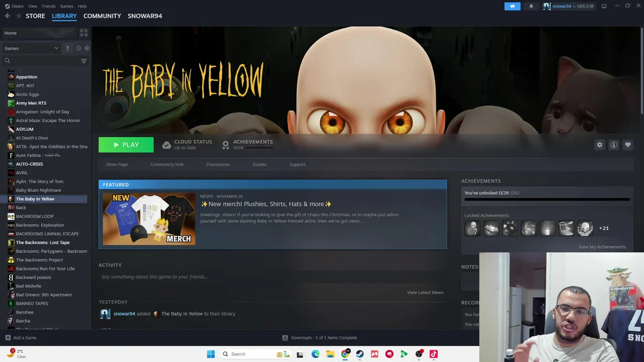The height and width of the screenshot is (362, 644).
Task: Click View My Achievements
Action: tap(602, 247)
